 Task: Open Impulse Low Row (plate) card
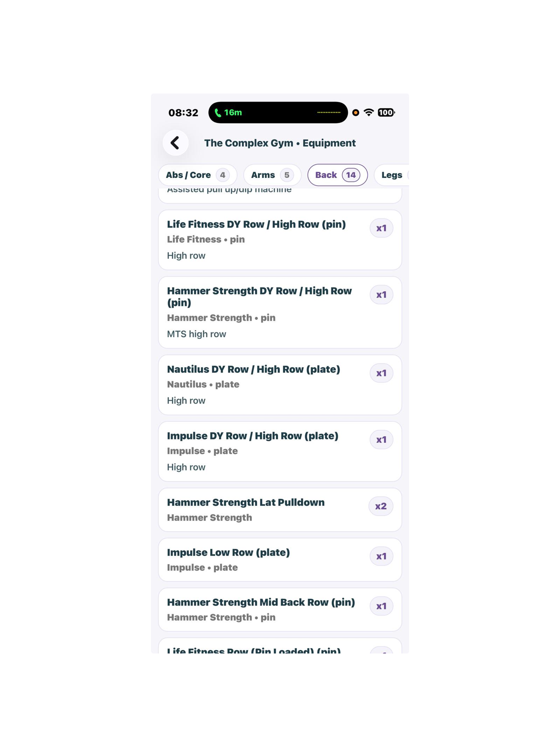point(280,560)
